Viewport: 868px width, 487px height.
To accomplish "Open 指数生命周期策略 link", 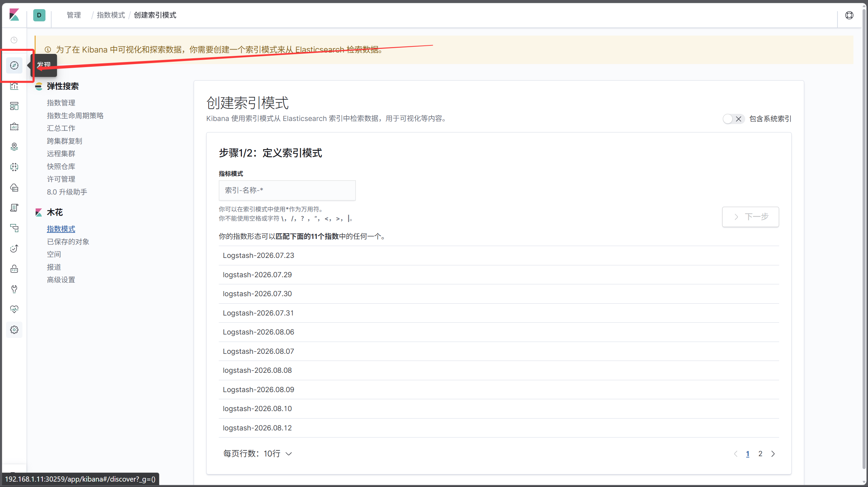I will (75, 116).
